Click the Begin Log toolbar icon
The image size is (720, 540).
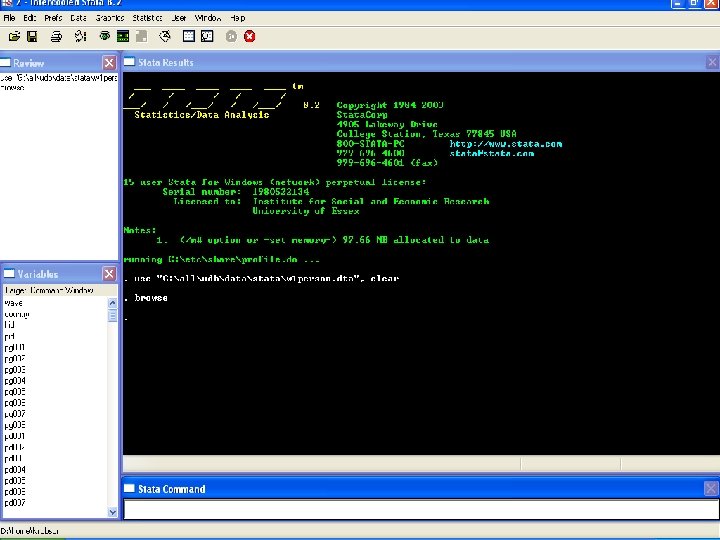click(x=81, y=36)
